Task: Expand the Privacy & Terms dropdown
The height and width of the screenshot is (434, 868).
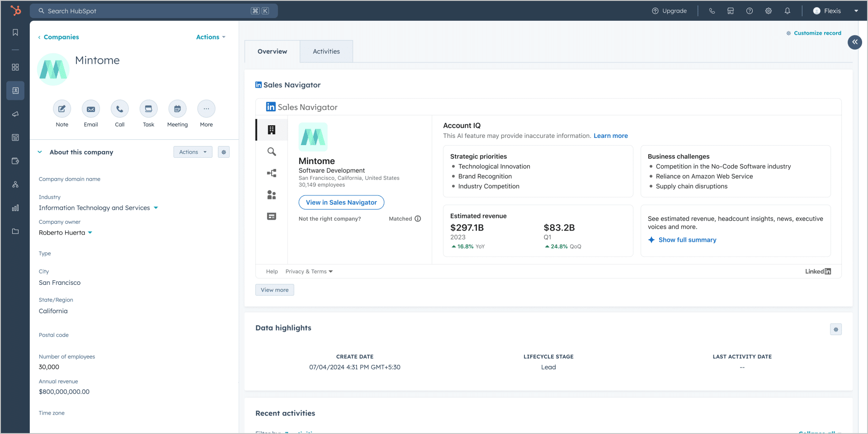Action: [309, 271]
